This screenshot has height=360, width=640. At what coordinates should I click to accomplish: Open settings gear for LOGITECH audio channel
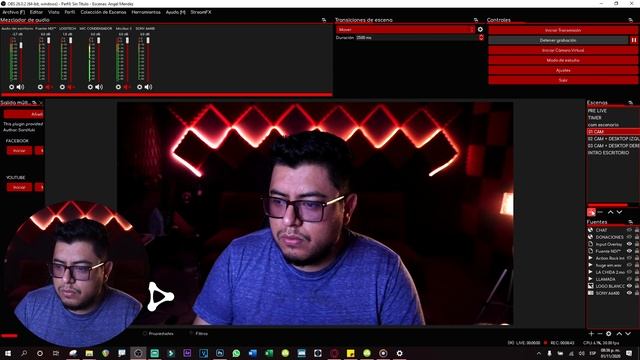62,87
